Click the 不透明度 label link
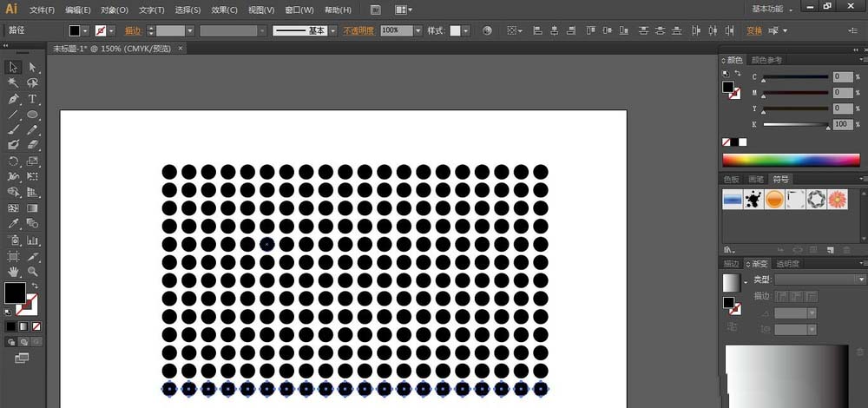This screenshot has width=868, height=408. coord(359,30)
